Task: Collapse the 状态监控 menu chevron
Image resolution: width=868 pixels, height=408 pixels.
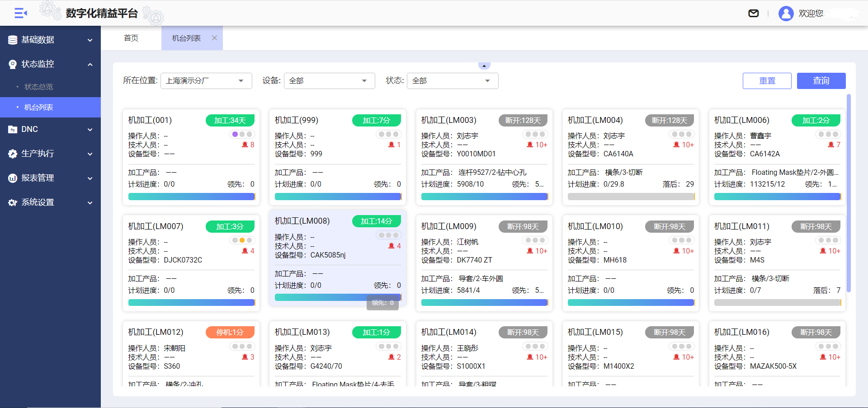Action: point(90,65)
